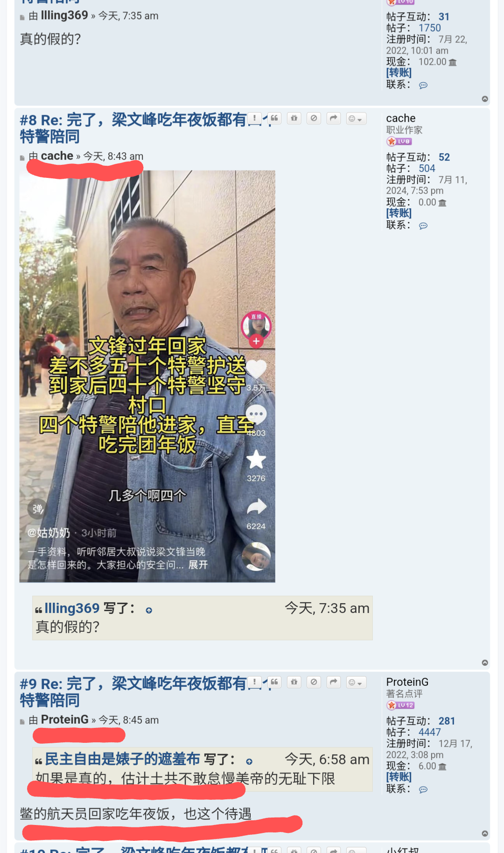
Task: Click the gift icon on post #8
Action: pos(294,119)
